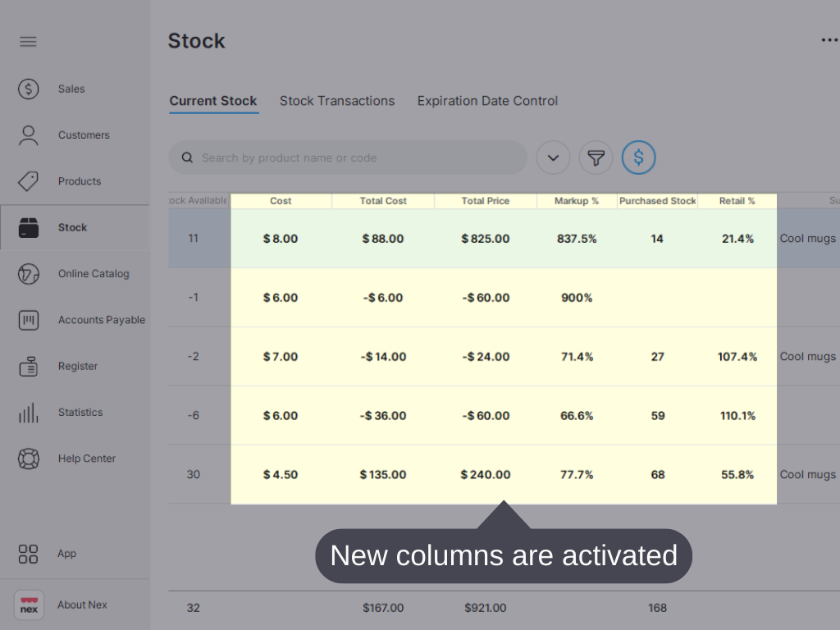Screen dimensions: 840x630
Task: Open the Accounts Payable section
Action: [x=28, y=320]
